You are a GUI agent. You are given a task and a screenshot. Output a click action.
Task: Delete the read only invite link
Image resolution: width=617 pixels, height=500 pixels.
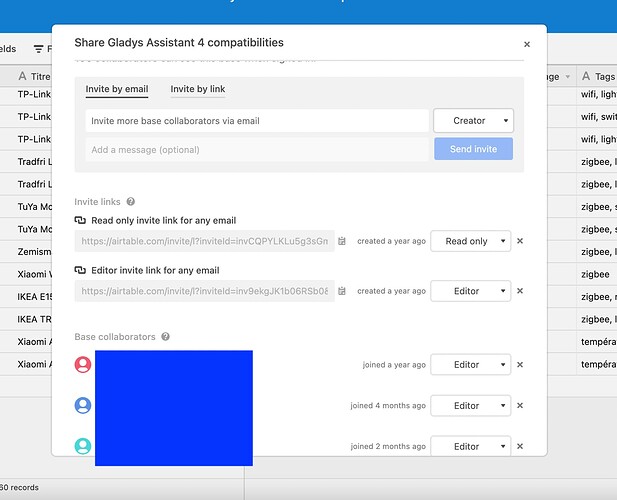click(520, 241)
